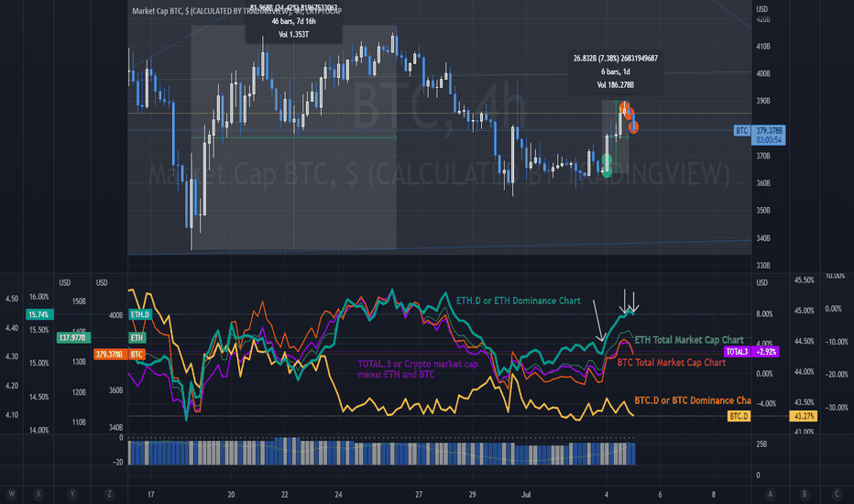Select 'BTC Total Market Cap Chart' annotation
Viewport: 854px width, 504px height.
671,362
